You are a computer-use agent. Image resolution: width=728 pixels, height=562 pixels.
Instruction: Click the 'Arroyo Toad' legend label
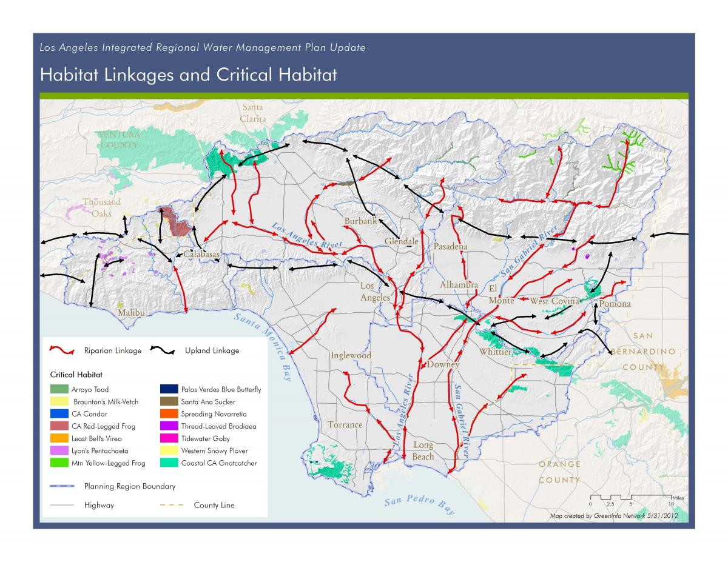pos(90,389)
